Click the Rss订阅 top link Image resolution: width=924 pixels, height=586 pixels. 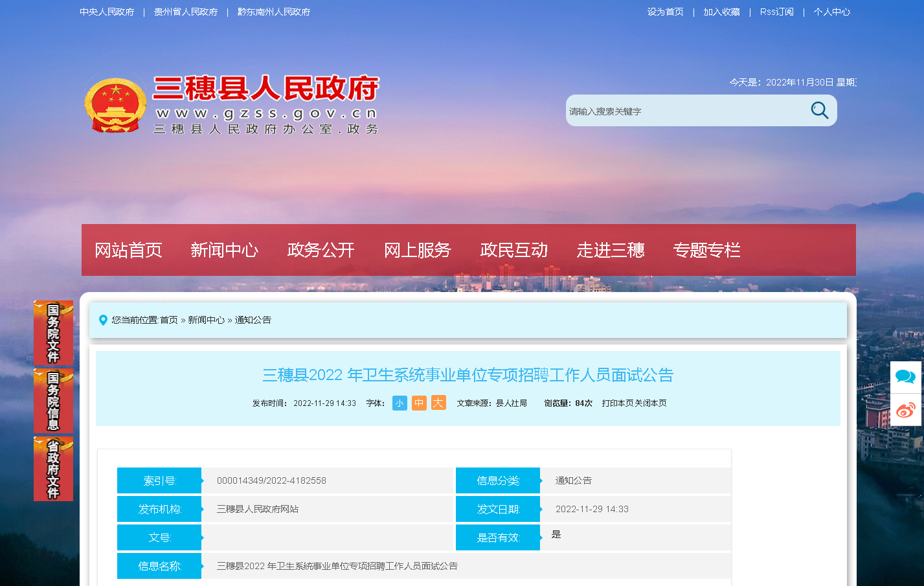(776, 12)
